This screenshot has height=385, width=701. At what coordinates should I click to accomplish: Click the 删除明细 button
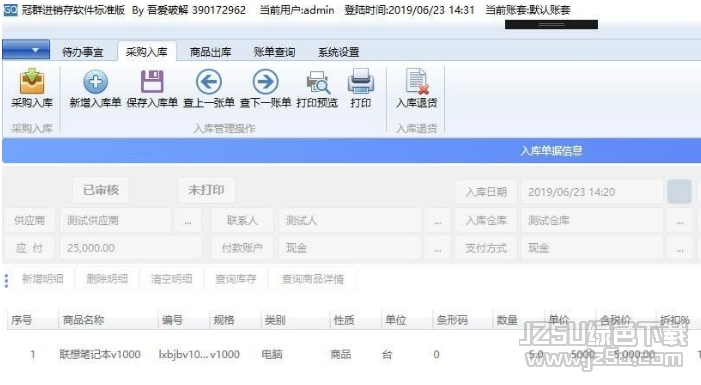coord(107,279)
